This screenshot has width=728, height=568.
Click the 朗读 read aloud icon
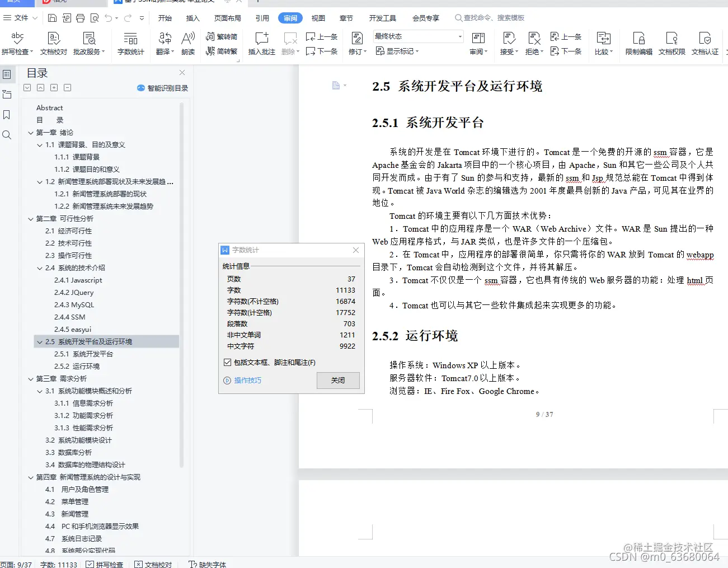click(x=187, y=43)
